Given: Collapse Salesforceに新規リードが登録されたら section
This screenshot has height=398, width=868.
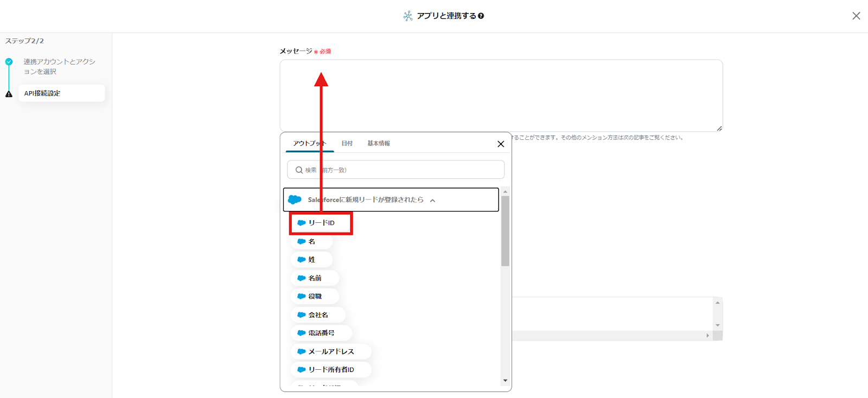Looking at the screenshot, I should pyautogui.click(x=391, y=200).
